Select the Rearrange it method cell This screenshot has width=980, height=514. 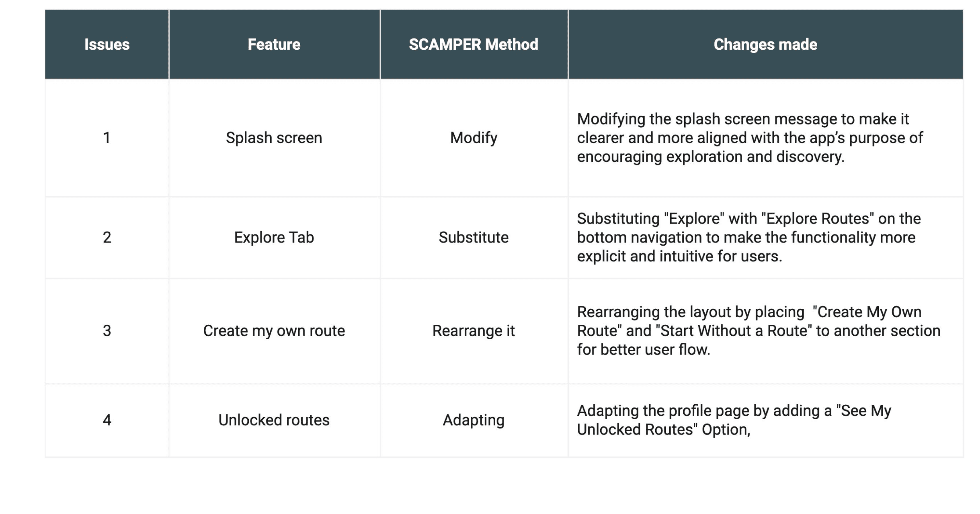click(474, 331)
